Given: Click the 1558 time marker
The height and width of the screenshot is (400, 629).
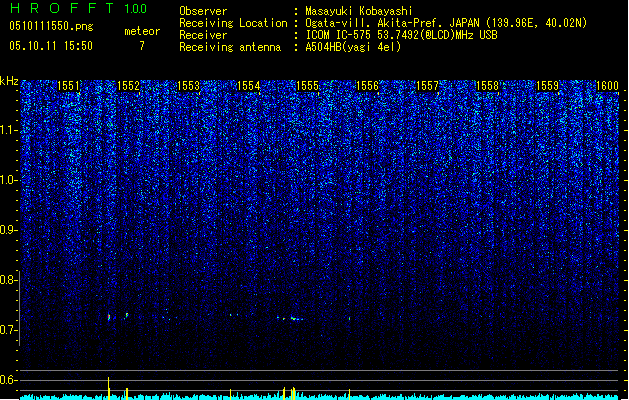Looking at the screenshot, I should coord(487,86).
